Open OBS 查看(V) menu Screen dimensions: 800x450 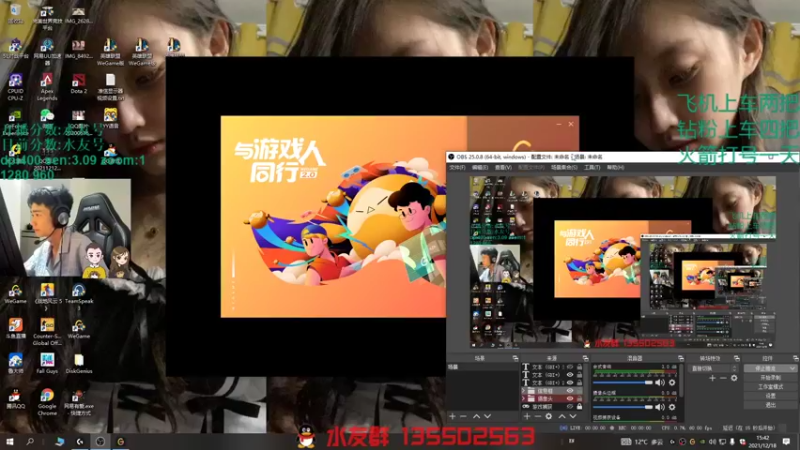(x=503, y=167)
